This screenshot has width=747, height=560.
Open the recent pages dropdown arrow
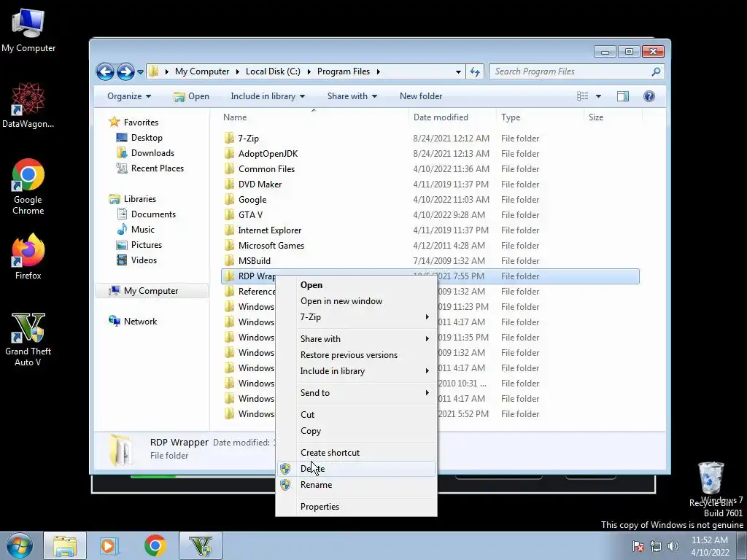point(140,72)
